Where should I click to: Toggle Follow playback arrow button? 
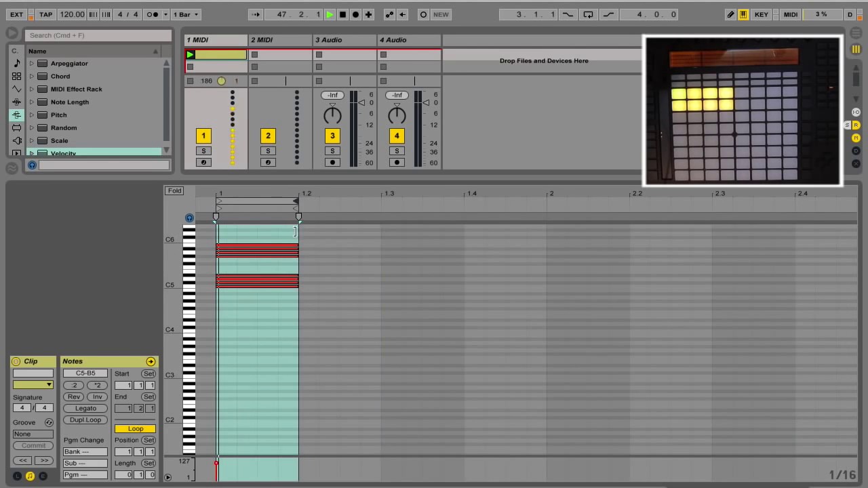255,14
